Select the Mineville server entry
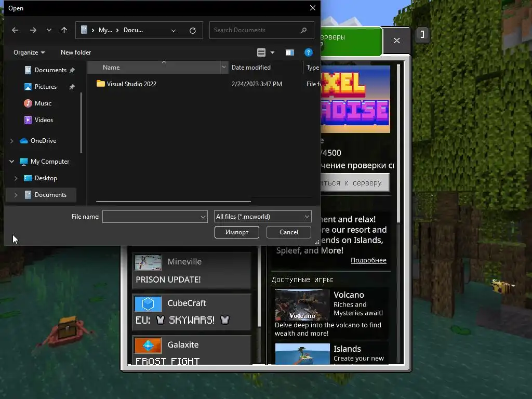This screenshot has height=399, width=532. point(191,270)
